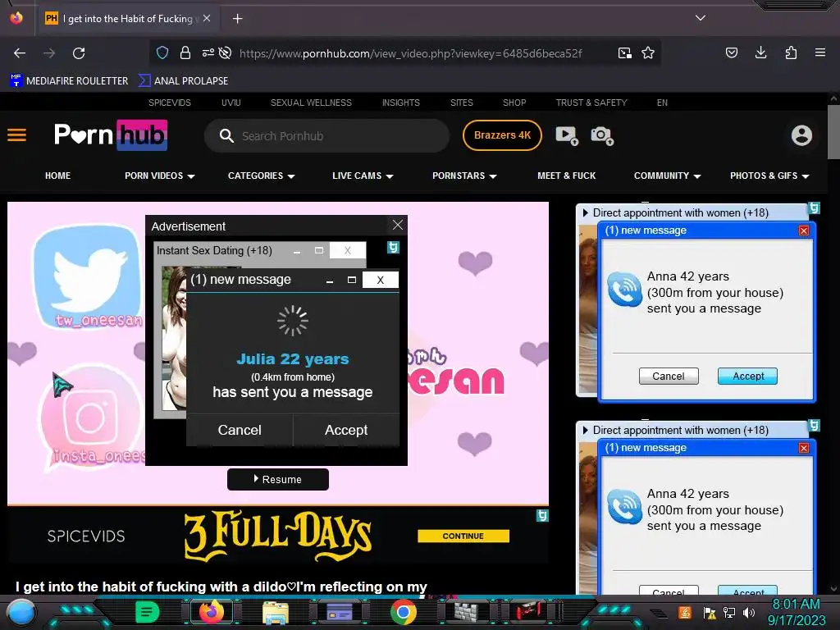Open the EN language selector

(662, 103)
